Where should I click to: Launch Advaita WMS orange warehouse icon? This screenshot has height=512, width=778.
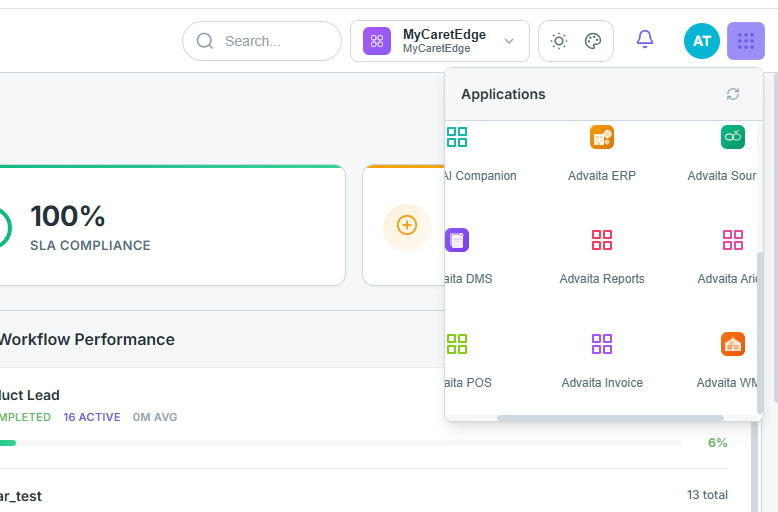(x=732, y=344)
